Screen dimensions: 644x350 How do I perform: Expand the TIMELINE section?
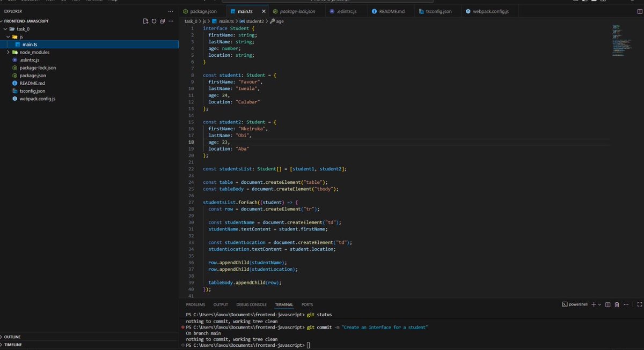tap(14, 344)
